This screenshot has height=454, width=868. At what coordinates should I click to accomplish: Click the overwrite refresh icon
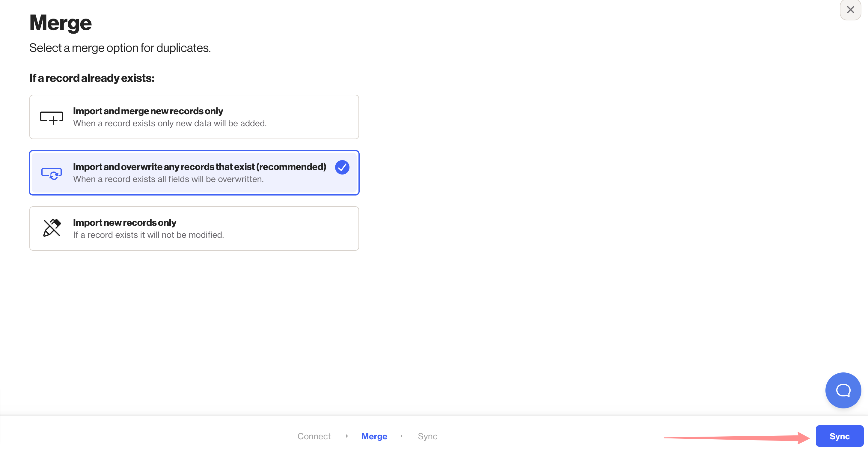[52, 174]
